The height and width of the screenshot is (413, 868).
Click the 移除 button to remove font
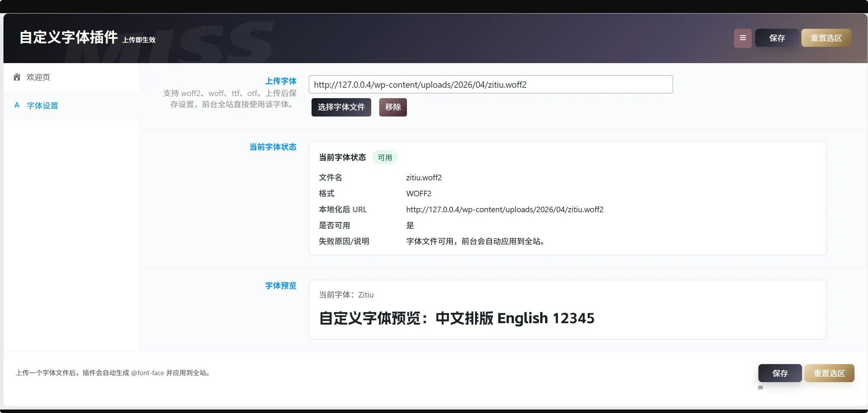393,107
